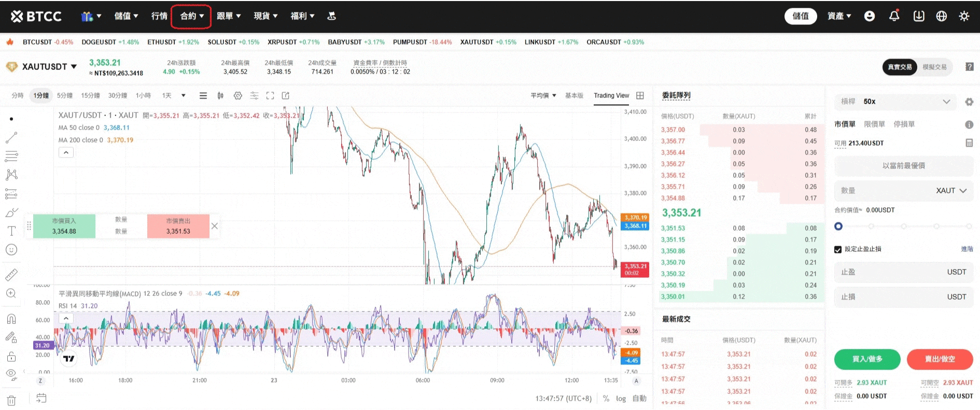Screen dimensions: 980x410
Task: Open the help question mark icon
Action: (970, 67)
